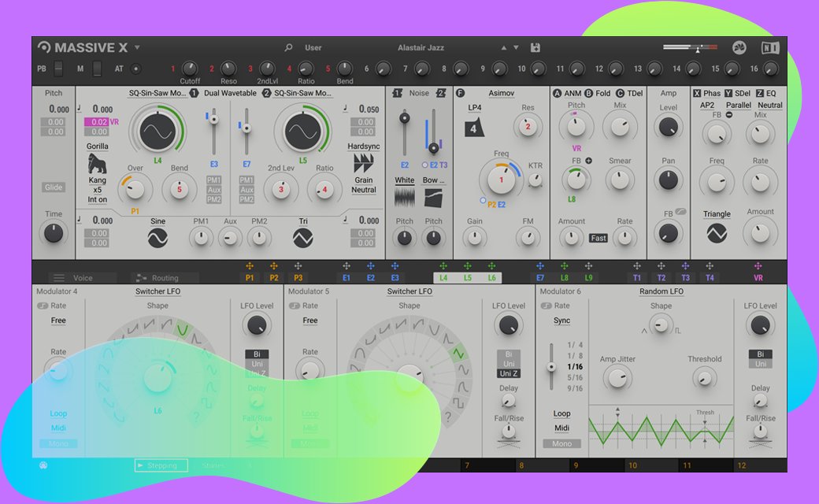This screenshot has height=504, width=819.
Task: Click the preset search magnifier icon
Action: click(289, 48)
